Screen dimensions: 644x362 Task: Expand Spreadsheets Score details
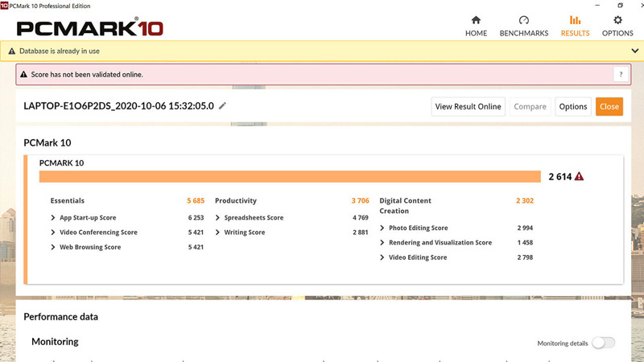pyautogui.click(x=217, y=217)
